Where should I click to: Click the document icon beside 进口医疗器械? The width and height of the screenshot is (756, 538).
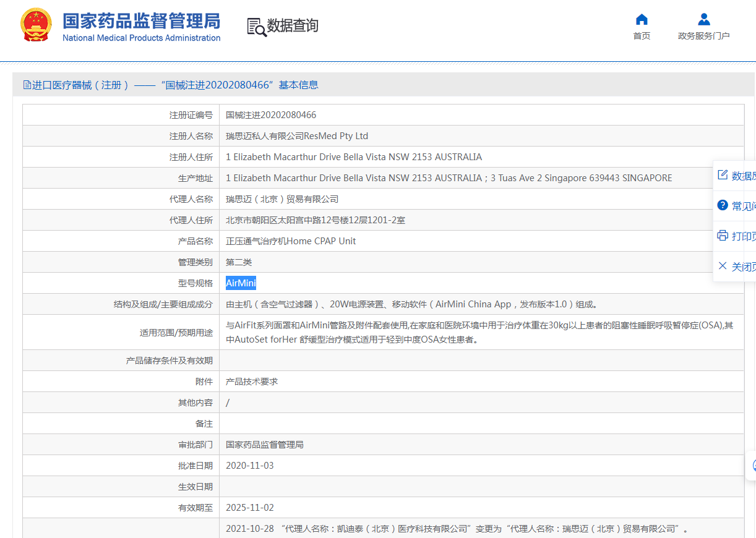(27, 85)
